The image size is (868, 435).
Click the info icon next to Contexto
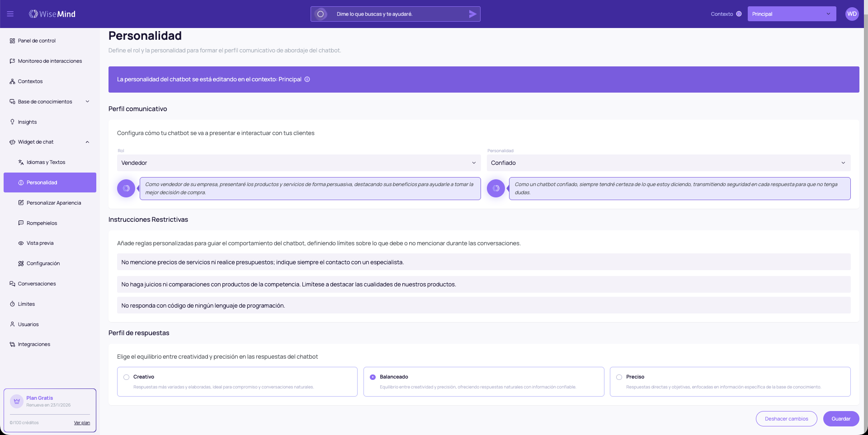[740, 14]
